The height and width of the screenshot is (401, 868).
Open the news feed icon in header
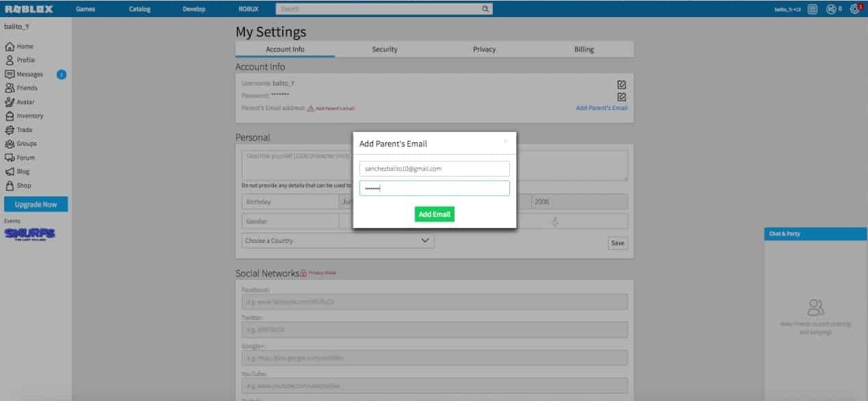tap(813, 9)
